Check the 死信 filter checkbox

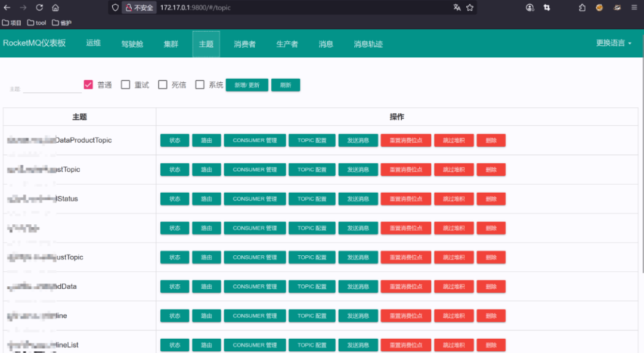tap(163, 84)
